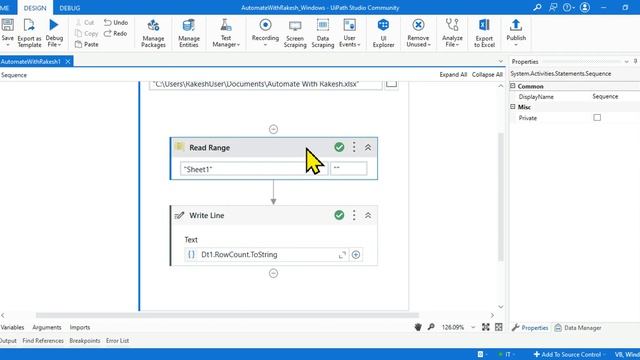Image resolution: width=640 pixels, height=360 pixels.
Task: Open the Arguments panel
Action: pyautogui.click(x=47, y=327)
